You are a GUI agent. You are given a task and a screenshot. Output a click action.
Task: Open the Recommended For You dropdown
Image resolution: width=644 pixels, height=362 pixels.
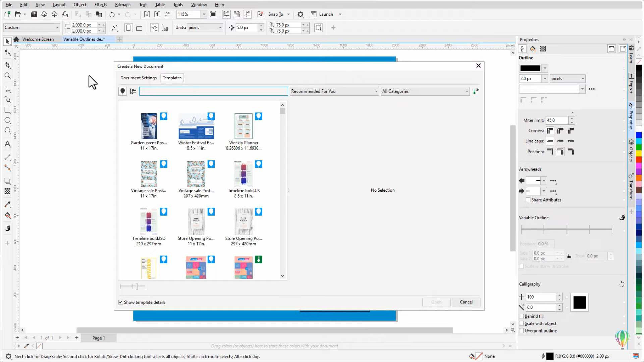375,91
